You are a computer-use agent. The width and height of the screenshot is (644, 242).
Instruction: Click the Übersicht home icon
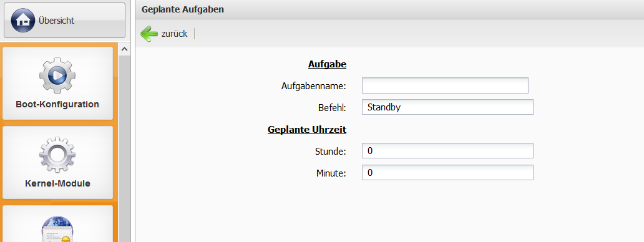23,21
